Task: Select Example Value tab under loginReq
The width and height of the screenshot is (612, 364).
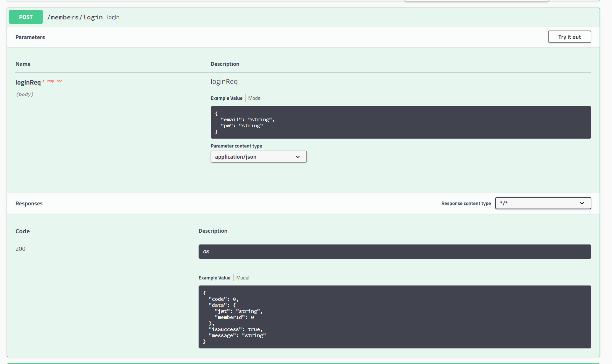Action: pyautogui.click(x=226, y=98)
